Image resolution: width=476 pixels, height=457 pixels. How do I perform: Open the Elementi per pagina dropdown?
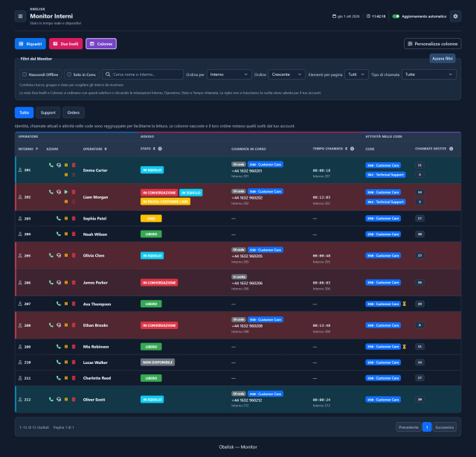tap(356, 74)
